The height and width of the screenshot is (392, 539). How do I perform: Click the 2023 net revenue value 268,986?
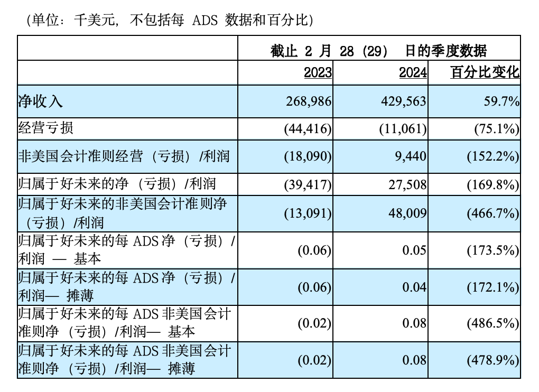pos(308,101)
